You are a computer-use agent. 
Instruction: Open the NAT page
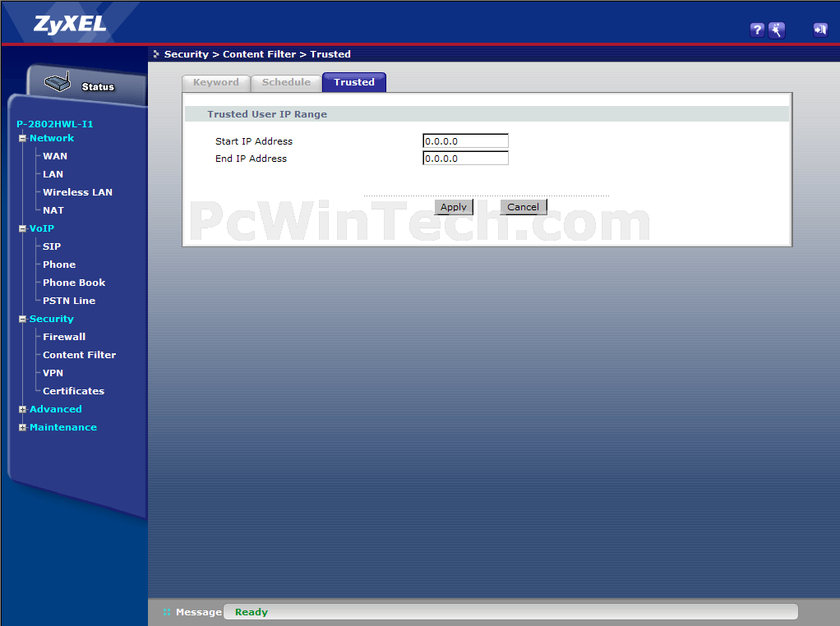point(53,210)
